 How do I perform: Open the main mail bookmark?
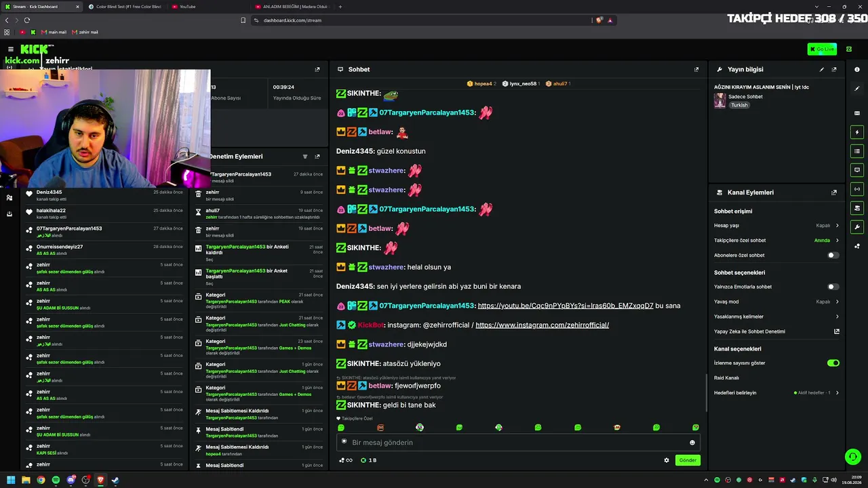click(54, 33)
